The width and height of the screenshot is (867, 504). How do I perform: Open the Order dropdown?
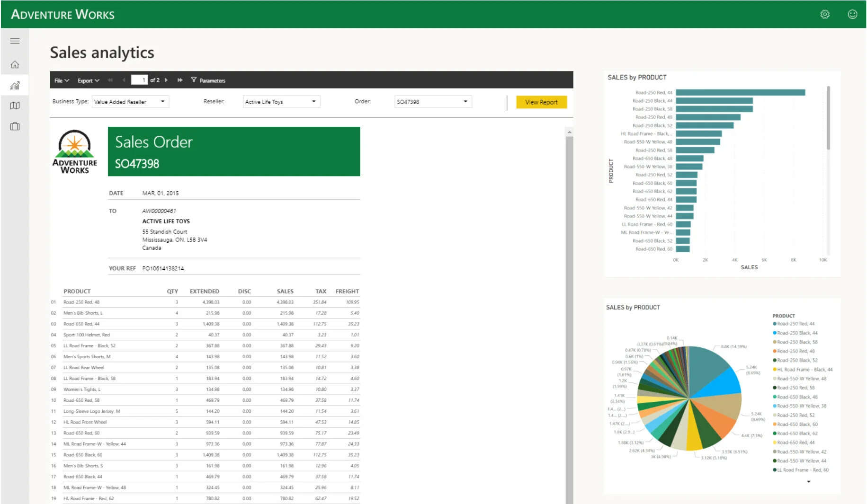click(x=433, y=102)
